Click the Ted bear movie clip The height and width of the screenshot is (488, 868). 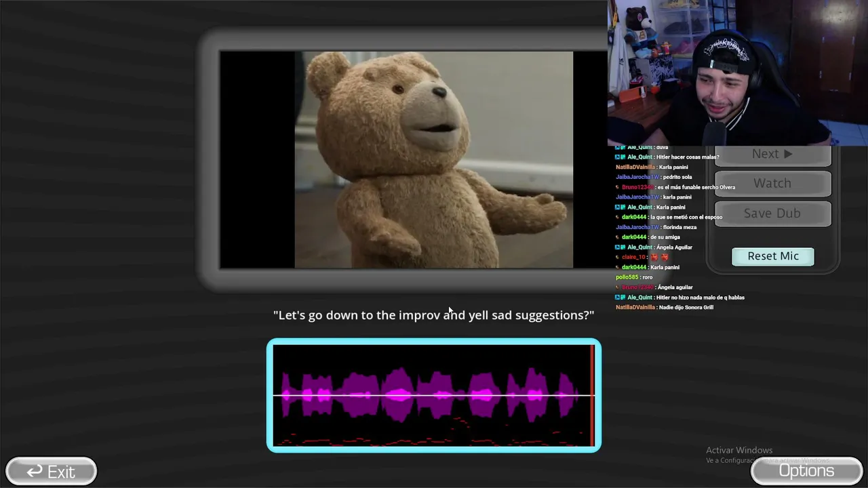433,160
